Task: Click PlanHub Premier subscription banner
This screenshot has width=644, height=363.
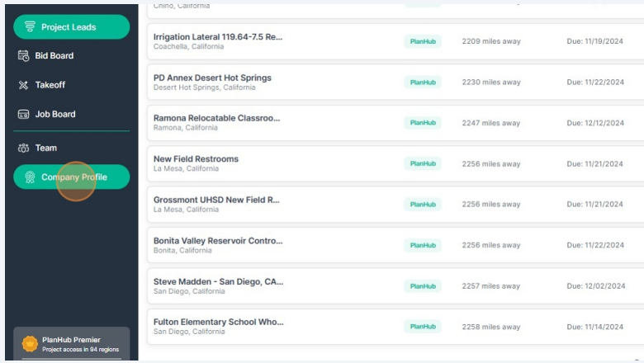Action: (x=72, y=344)
